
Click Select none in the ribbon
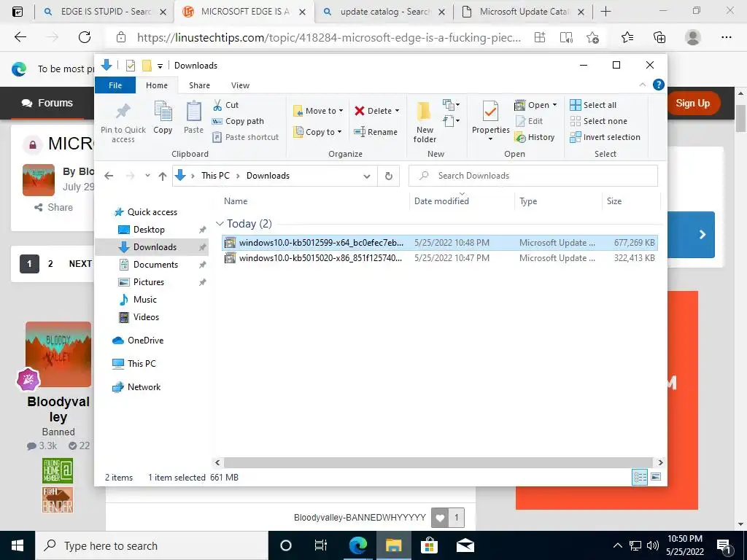pos(599,121)
